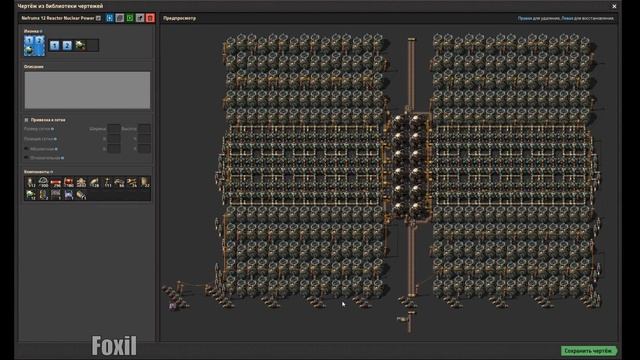This screenshot has height=360, width=640.
Task: Click the info icon next to Компоненты
Action: coord(51,172)
